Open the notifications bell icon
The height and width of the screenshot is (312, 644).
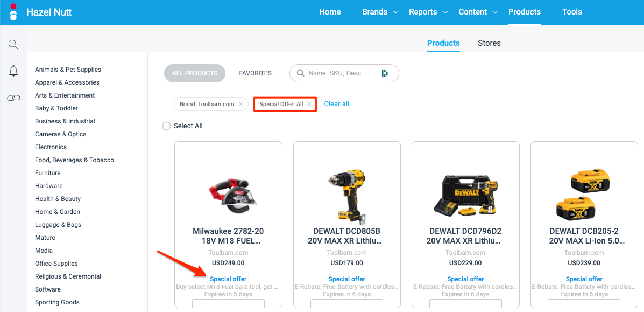point(13,71)
